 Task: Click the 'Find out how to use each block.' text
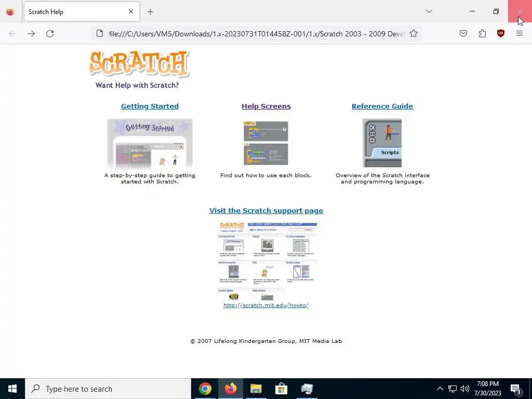tap(265, 176)
